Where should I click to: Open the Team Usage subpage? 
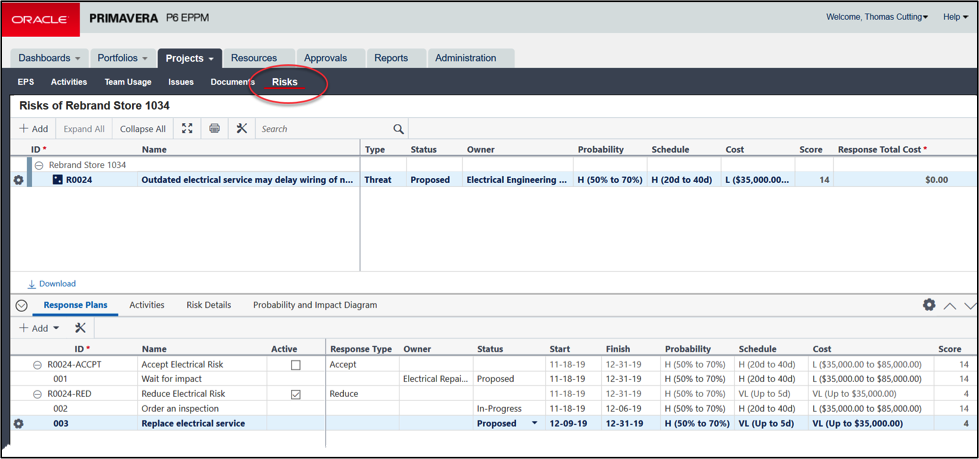(128, 82)
